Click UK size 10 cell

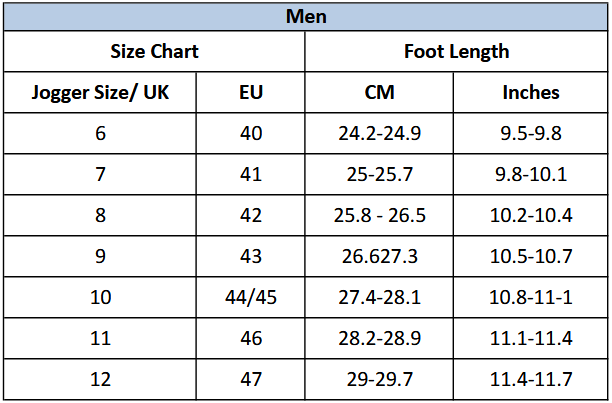pos(100,297)
